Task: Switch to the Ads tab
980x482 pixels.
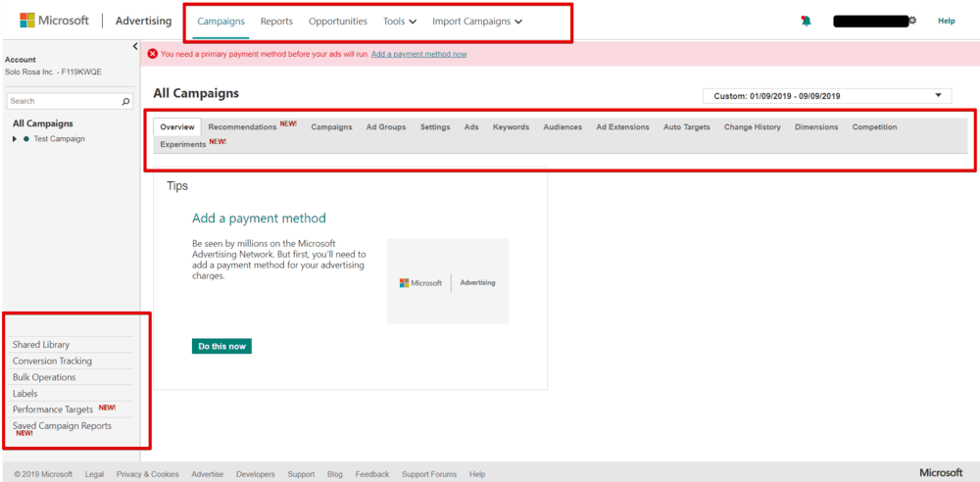Action: click(471, 127)
